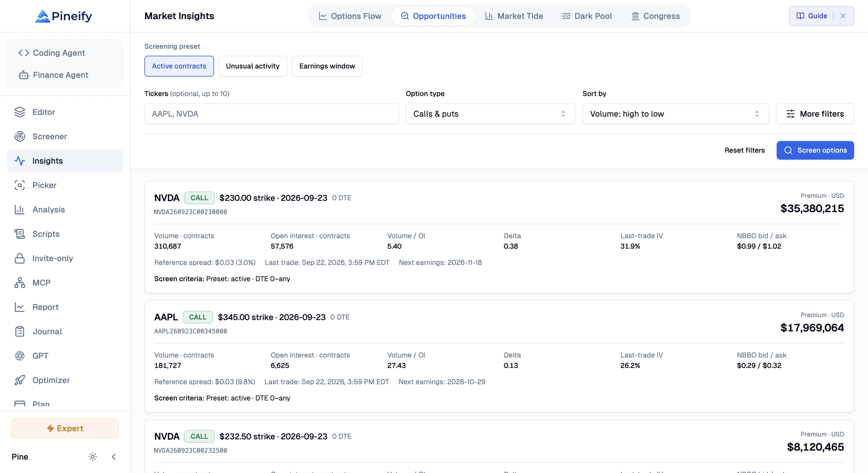Switch to the Options Flow tab
The width and height of the screenshot is (868, 473).
tap(350, 16)
